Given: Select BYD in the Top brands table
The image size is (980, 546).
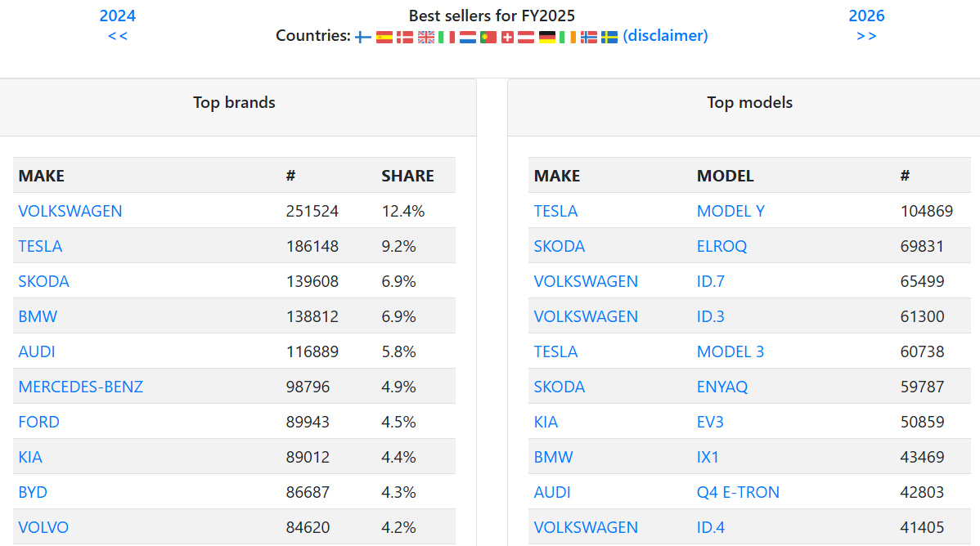Looking at the screenshot, I should pos(33,492).
